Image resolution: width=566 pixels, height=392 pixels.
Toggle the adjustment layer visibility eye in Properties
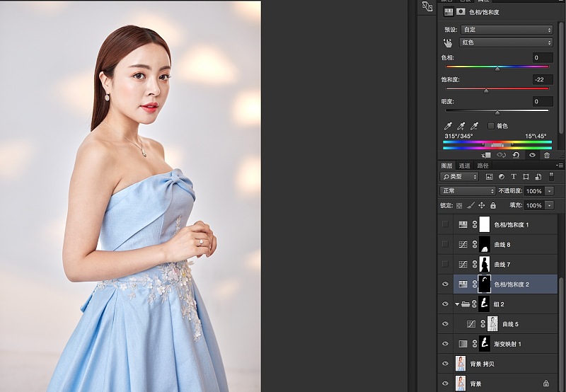point(532,155)
